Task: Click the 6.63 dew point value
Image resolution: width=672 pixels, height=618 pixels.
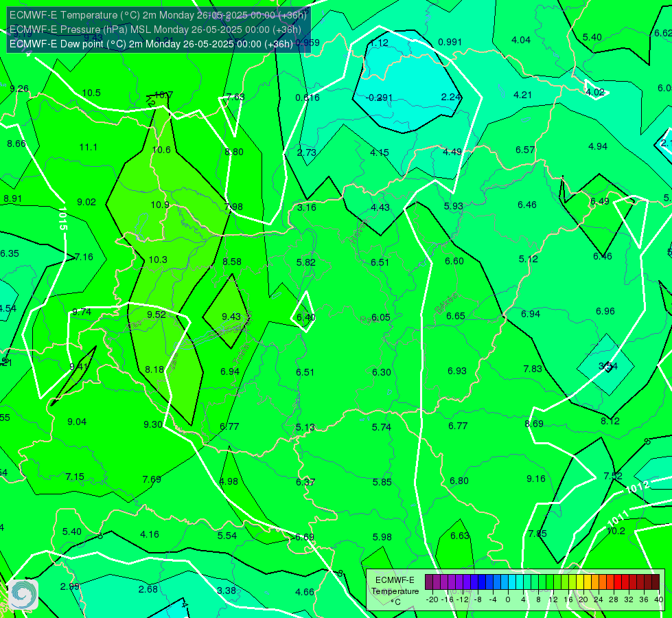Action: (x=460, y=535)
